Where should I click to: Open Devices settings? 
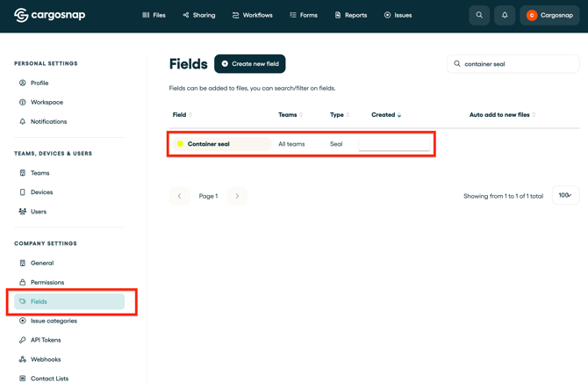tap(41, 192)
